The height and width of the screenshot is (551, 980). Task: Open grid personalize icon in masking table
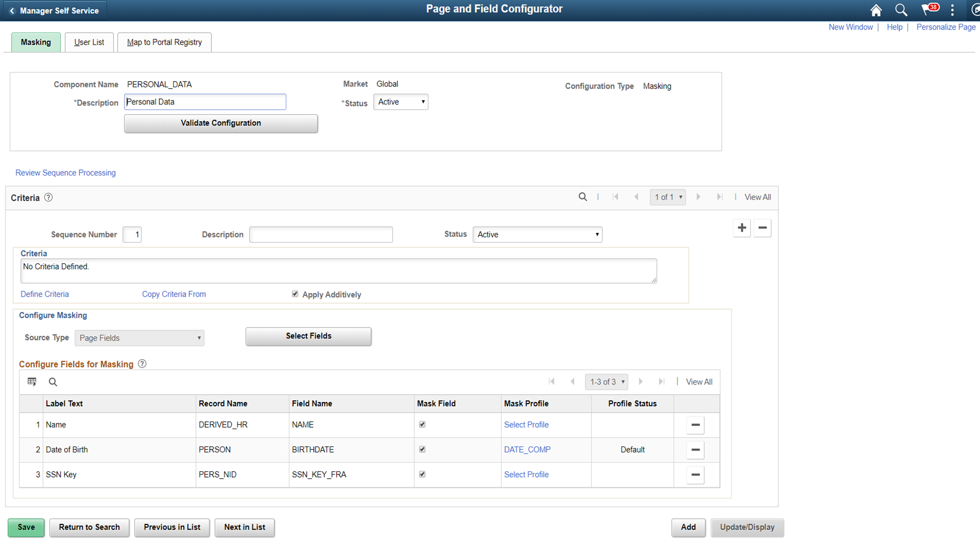[32, 382]
